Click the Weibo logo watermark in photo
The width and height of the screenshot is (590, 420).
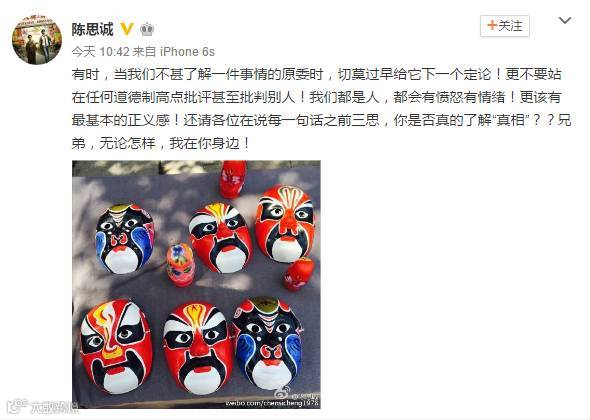tap(282, 392)
